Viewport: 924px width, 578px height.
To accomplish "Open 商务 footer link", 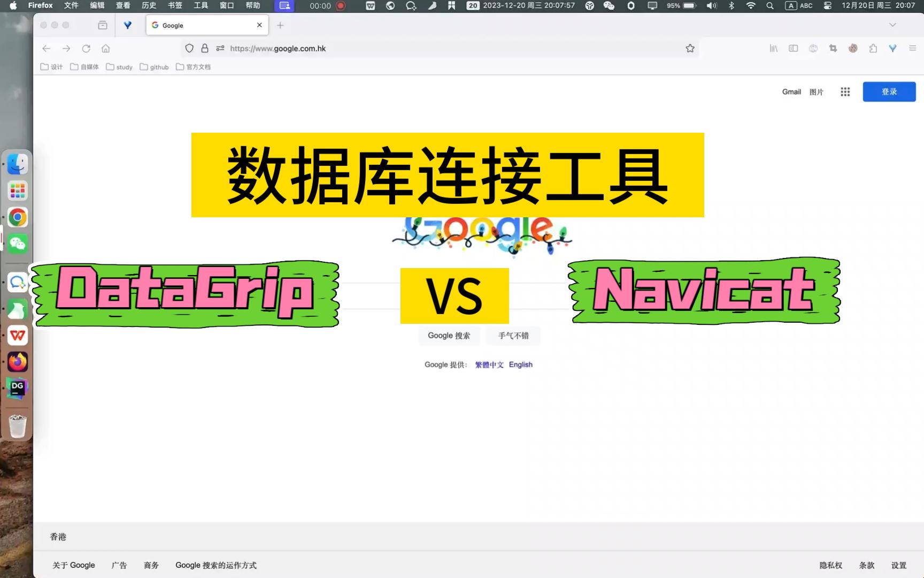I will [151, 566].
